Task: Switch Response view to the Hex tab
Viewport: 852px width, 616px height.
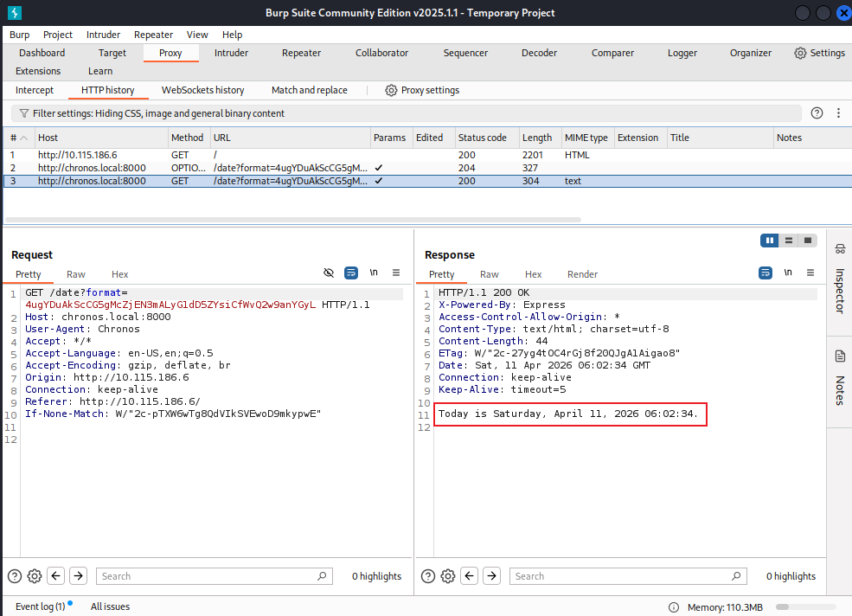Action: pos(533,274)
